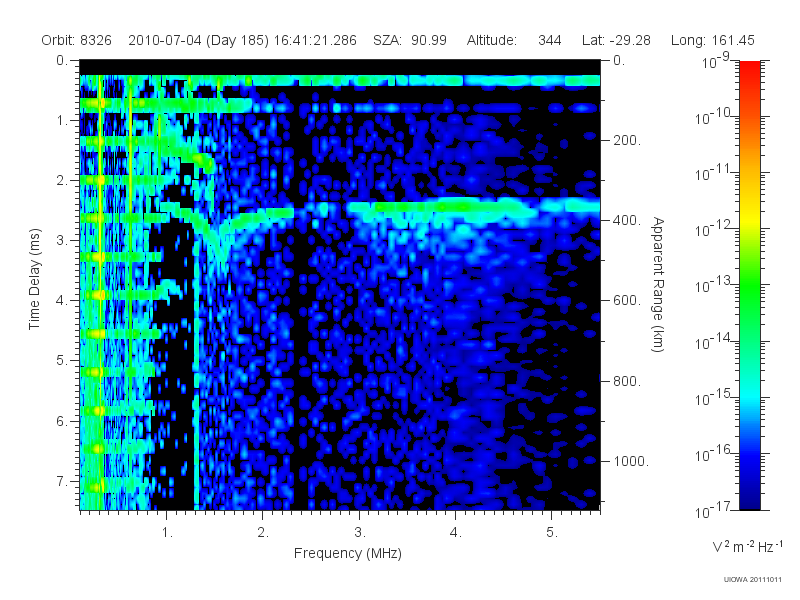Screen dimensions: 800x600
Task: Click the Frequency (MHz) axis title
Action: tap(347, 553)
